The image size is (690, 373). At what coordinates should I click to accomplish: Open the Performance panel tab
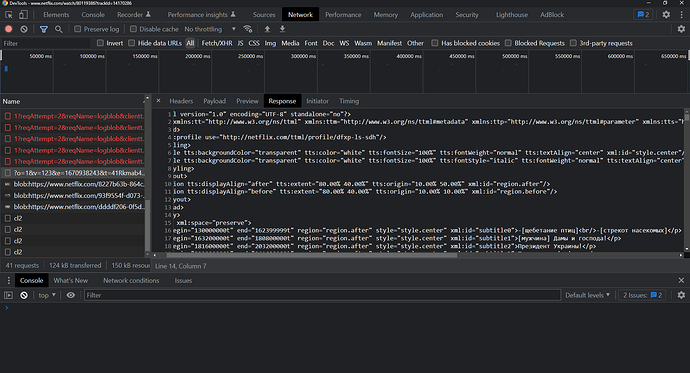click(x=343, y=15)
